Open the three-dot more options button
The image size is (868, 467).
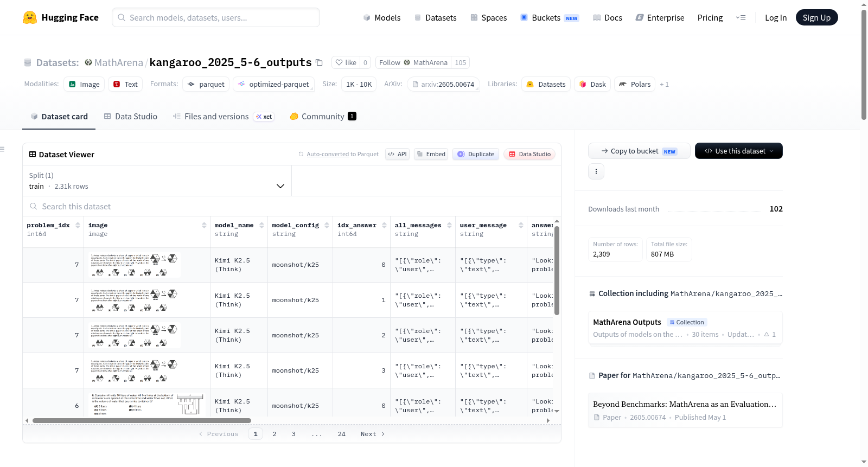click(x=596, y=171)
